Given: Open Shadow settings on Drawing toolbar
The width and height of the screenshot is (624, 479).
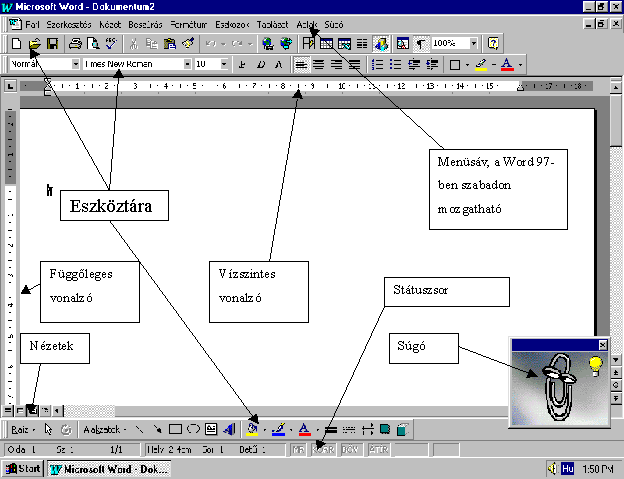Looking at the screenshot, I should 385,430.
